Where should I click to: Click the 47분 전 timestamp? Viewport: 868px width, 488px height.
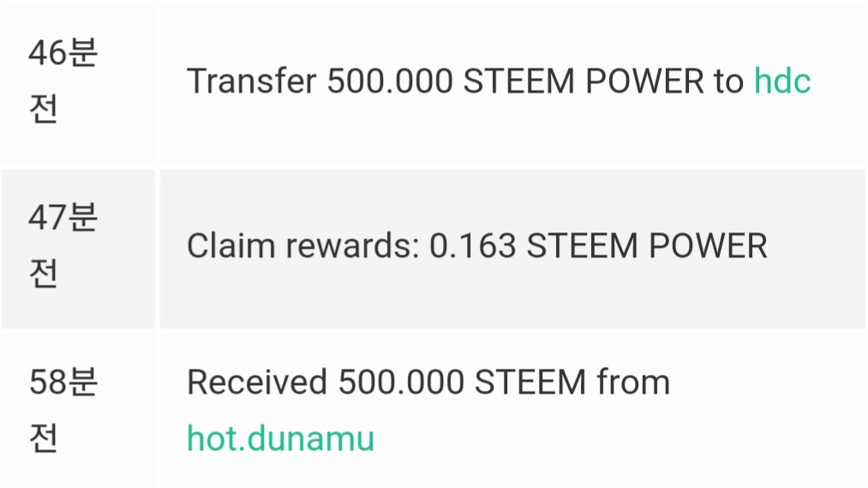pos(63,245)
